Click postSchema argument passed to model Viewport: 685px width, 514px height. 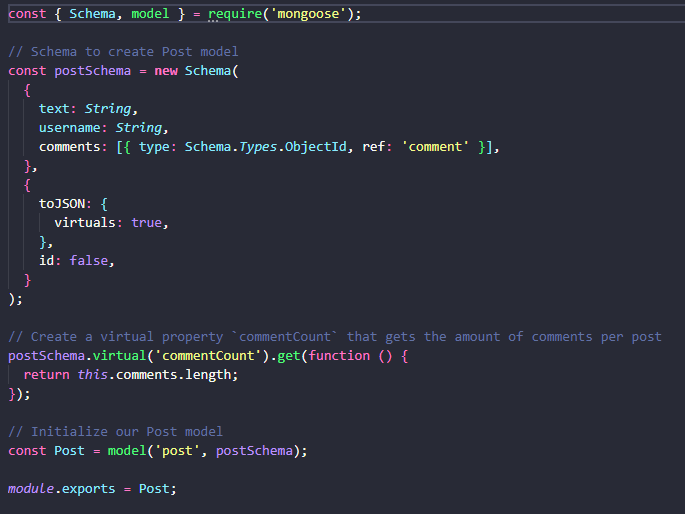[254, 451]
